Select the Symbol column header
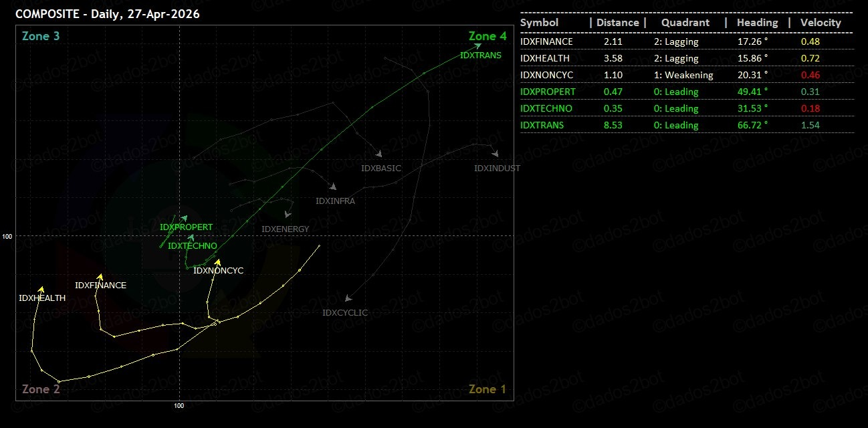This screenshot has height=428, width=868. [539, 23]
